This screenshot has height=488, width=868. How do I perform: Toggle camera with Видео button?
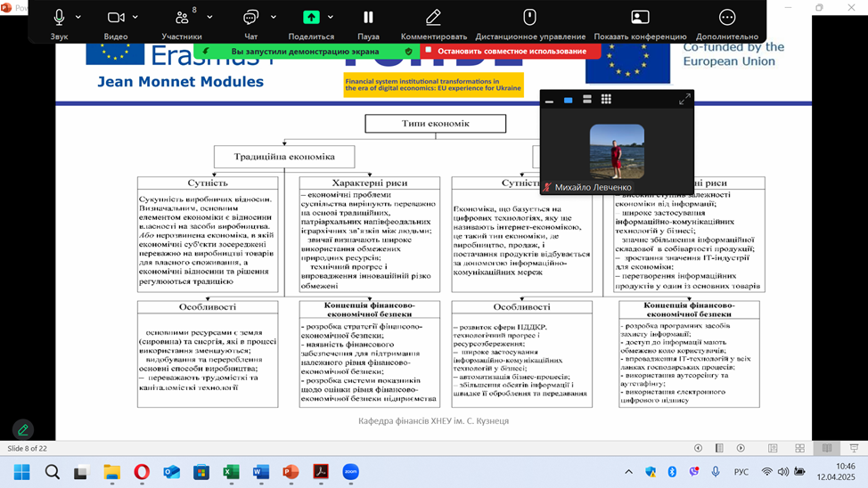coord(115,23)
